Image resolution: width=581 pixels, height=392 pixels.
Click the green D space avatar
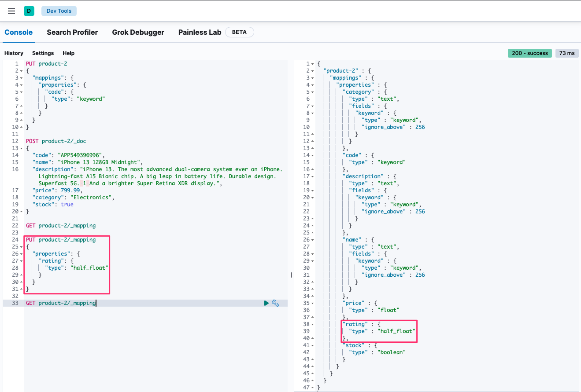pyautogui.click(x=29, y=11)
